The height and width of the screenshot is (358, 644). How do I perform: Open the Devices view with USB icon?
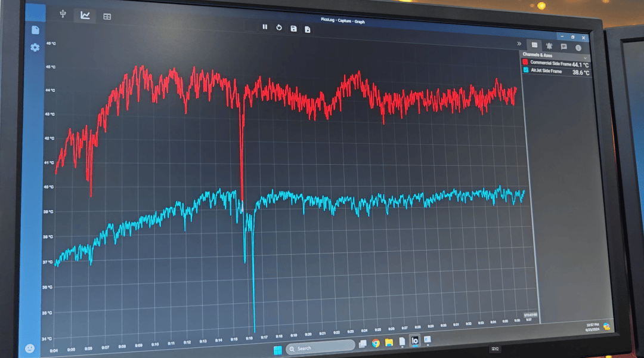pyautogui.click(x=63, y=14)
